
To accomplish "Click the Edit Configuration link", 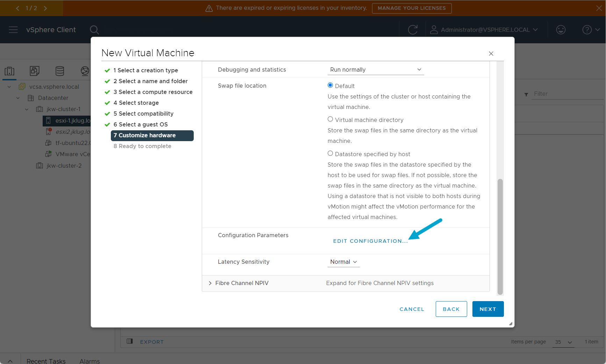I will (x=370, y=241).
